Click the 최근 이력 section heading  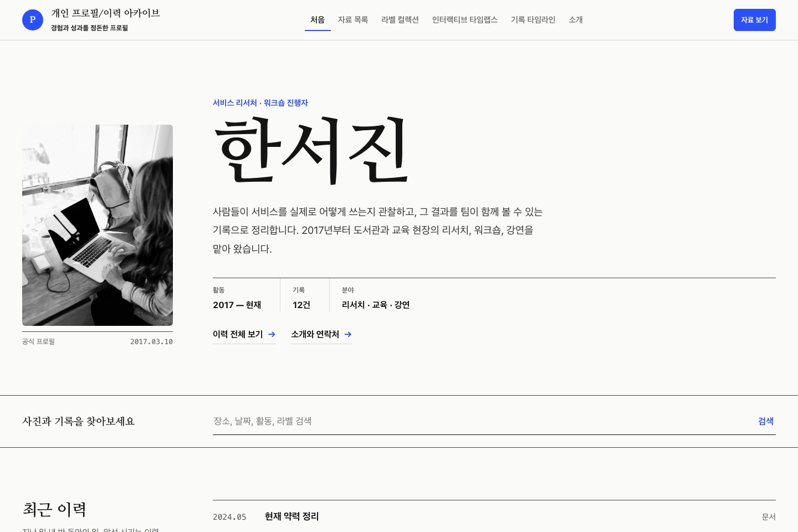pos(54,509)
